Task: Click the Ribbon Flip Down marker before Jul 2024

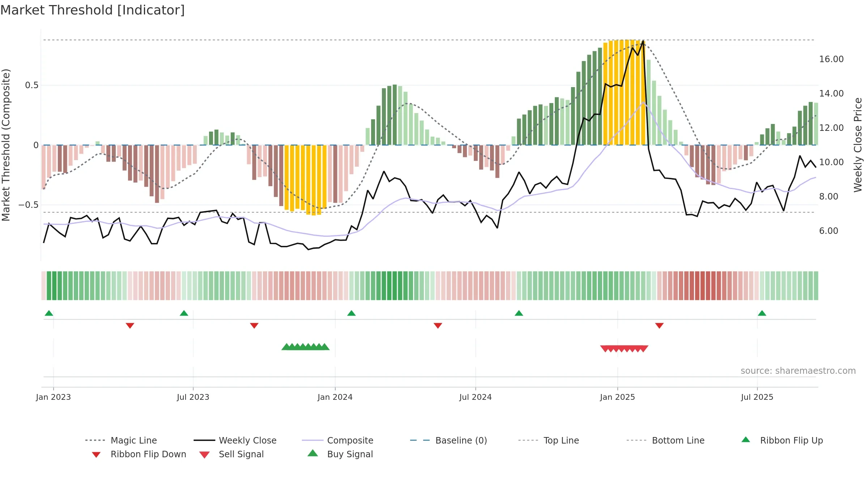Action: tap(438, 326)
